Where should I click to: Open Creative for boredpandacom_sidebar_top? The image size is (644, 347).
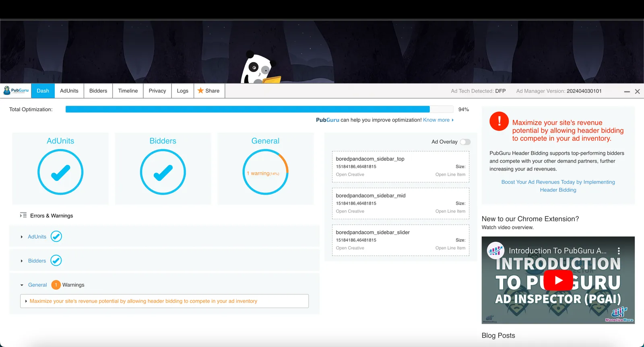click(350, 175)
